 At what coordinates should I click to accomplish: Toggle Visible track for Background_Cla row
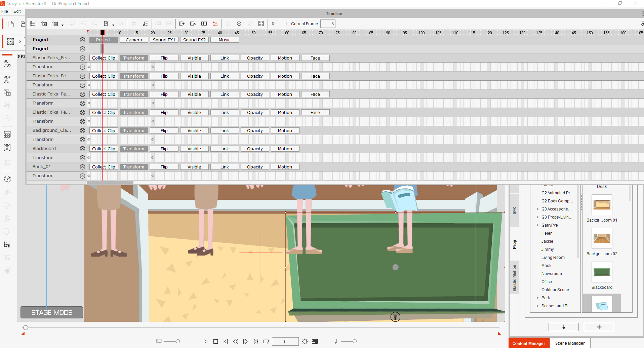(x=194, y=130)
